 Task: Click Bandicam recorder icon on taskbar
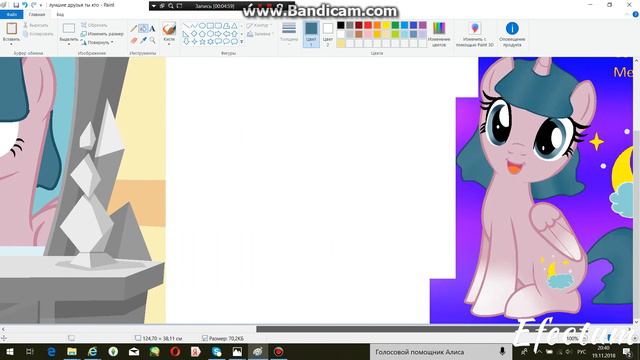click(x=278, y=351)
